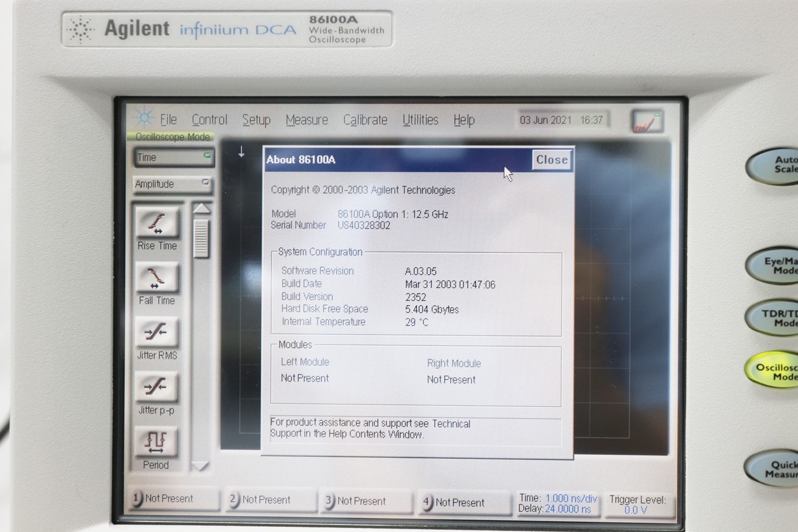The width and height of the screenshot is (798, 532).
Task: Click the measurement toolbar scrollbar thumb
Action: pyautogui.click(x=200, y=238)
